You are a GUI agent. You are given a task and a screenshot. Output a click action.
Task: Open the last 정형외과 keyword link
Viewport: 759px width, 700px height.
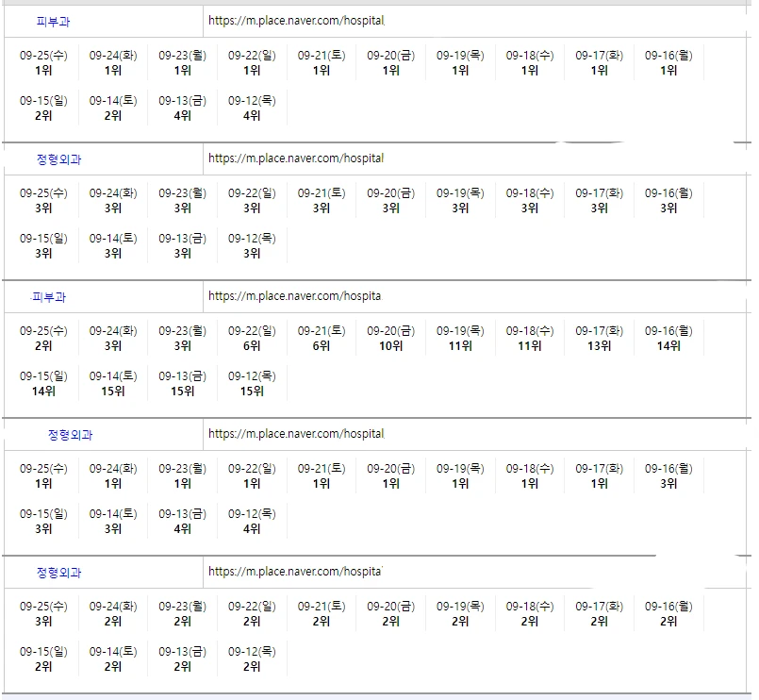click(x=58, y=573)
